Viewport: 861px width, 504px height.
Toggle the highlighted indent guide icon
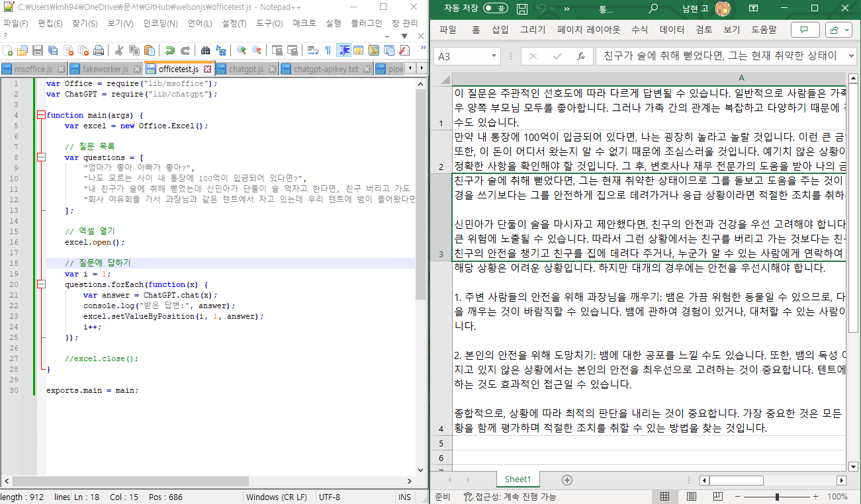click(x=344, y=50)
